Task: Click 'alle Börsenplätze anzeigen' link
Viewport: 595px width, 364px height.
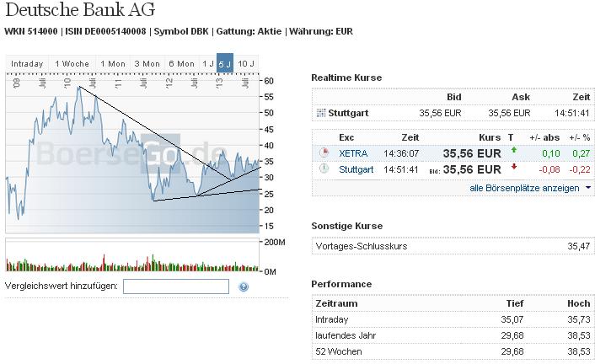Action: point(524,188)
